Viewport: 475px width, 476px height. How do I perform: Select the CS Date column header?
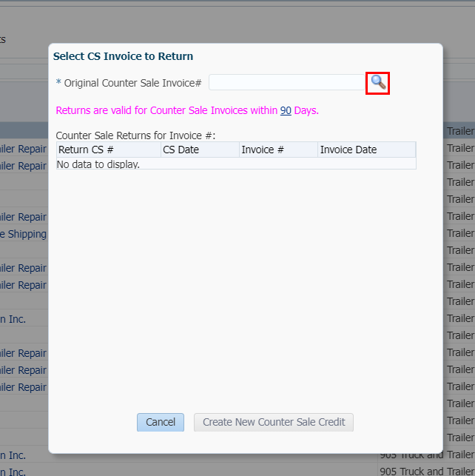[x=201, y=150]
